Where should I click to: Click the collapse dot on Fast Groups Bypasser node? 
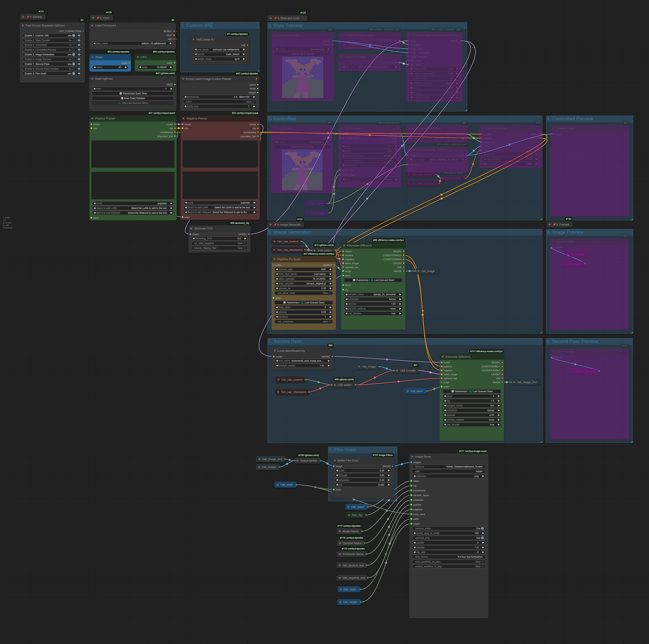tap(23, 25)
